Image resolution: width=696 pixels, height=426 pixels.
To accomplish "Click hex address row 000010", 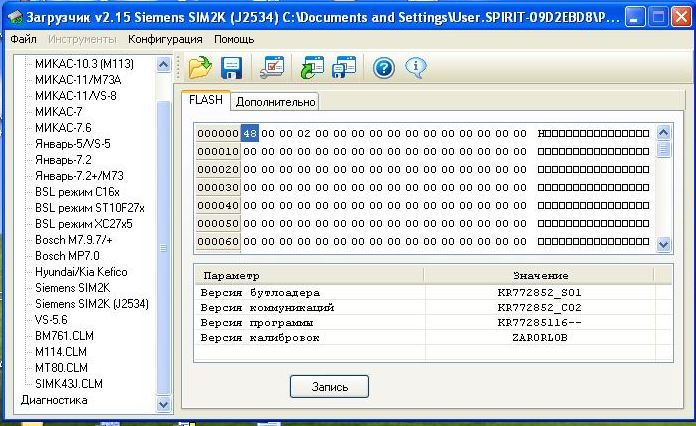I will (218, 151).
